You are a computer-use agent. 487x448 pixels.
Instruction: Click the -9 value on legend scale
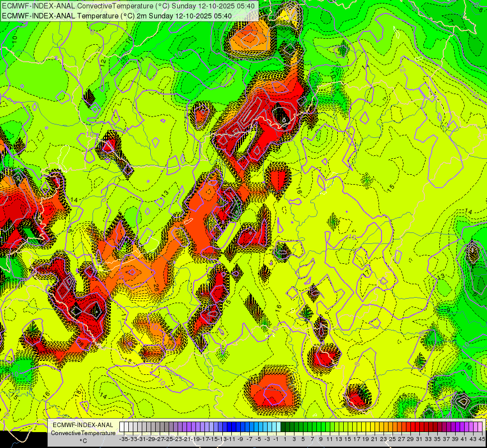240,440
